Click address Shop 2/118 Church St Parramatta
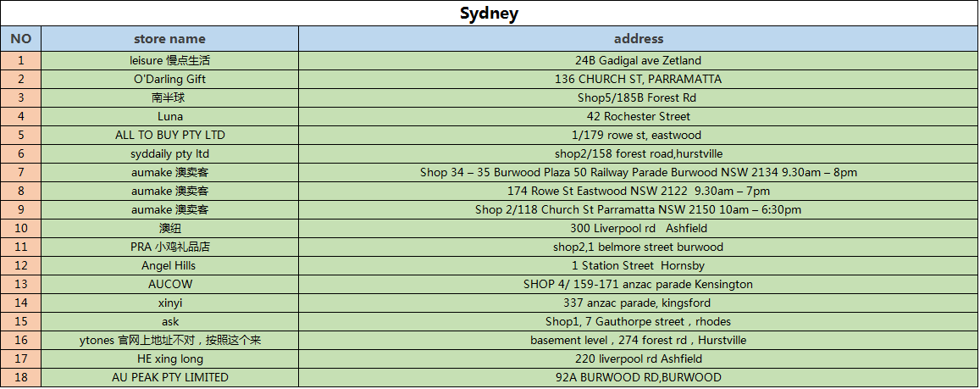Image resolution: width=980 pixels, height=389 pixels. pos(638,209)
